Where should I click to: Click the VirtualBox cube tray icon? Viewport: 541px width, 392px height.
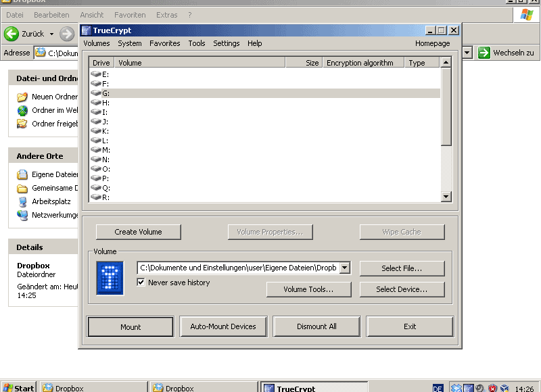pos(504,388)
